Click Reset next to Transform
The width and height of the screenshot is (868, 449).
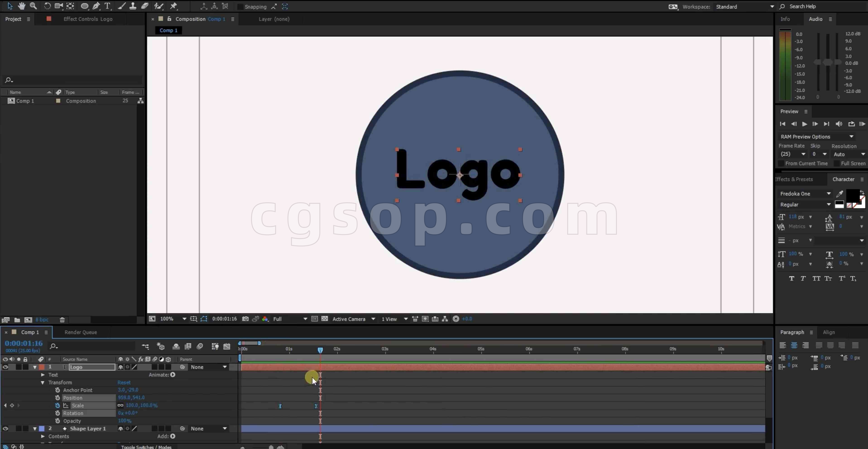click(124, 382)
